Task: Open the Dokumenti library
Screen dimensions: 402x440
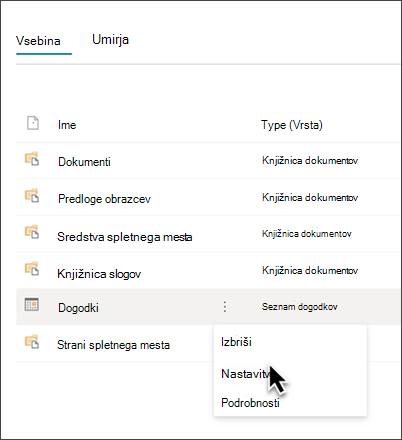Action: point(84,162)
